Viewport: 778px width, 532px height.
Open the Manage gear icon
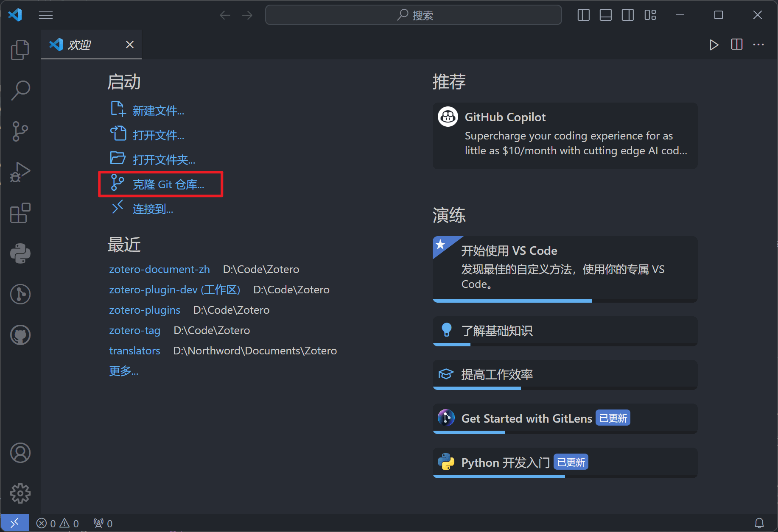point(20,493)
